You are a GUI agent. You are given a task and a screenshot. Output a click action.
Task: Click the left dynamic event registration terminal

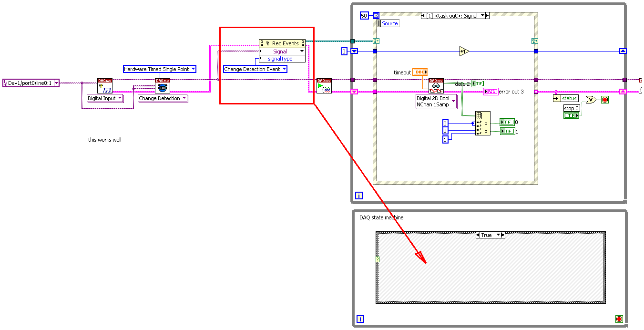pyautogui.click(x=376, y=41)
